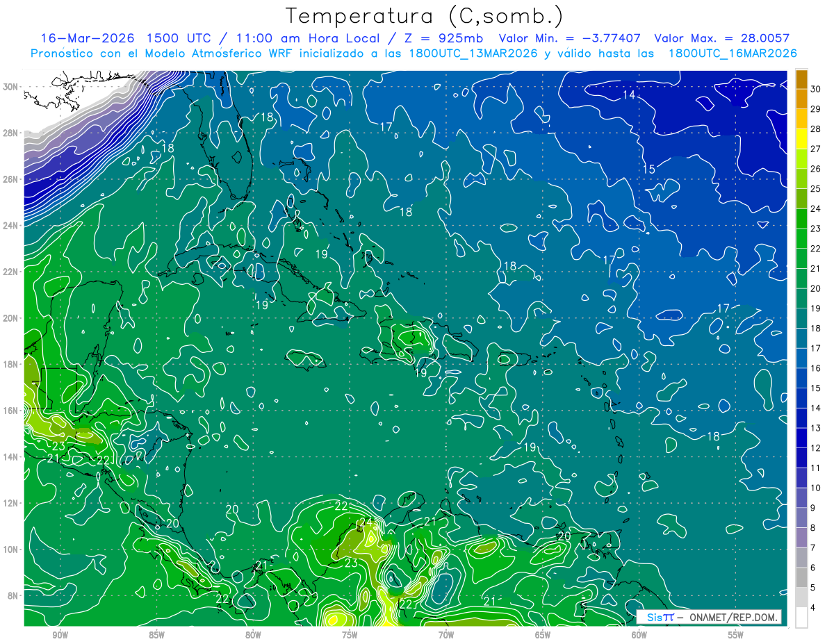Click the '85W' longitude axis label
This screenshot has width=834, height=644.
coord(156,635)
